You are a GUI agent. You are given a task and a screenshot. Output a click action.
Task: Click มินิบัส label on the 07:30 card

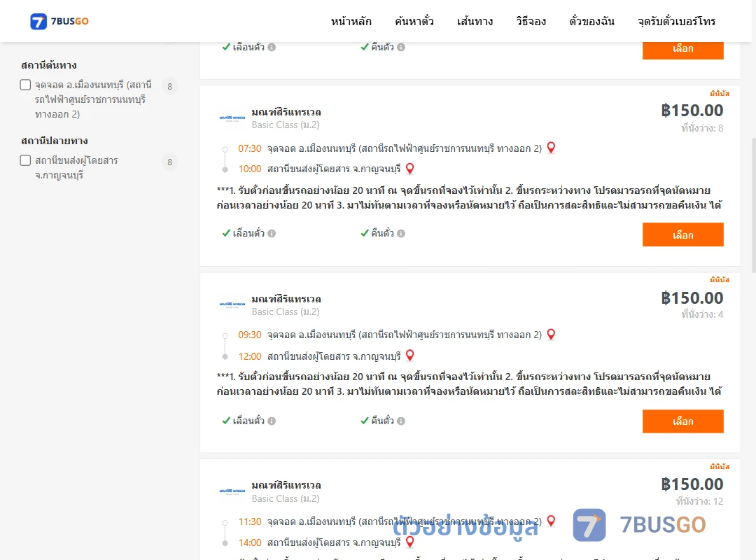click(720, 94)
